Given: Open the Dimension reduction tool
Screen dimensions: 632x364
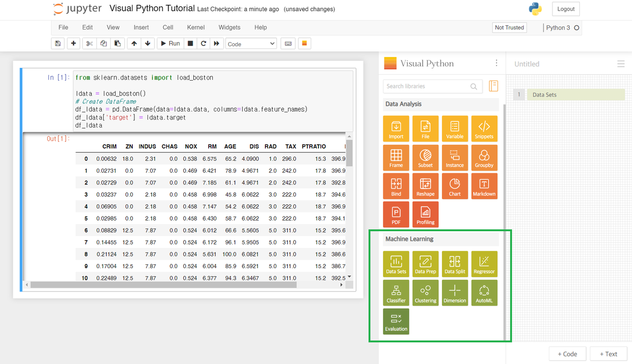Looking at the screenshot, I should (455, 293).
